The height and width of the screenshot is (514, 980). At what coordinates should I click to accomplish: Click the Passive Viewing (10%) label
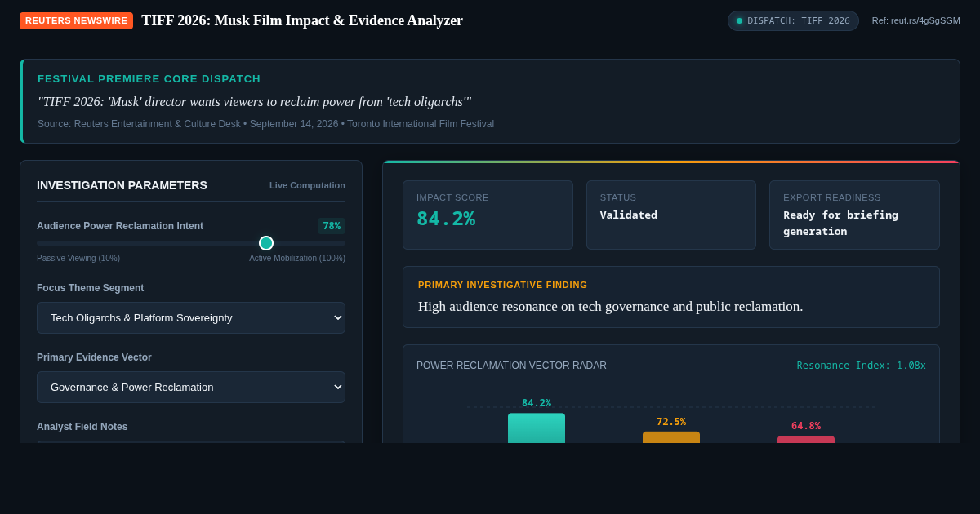pyautogui.click(x=78, y=258)
